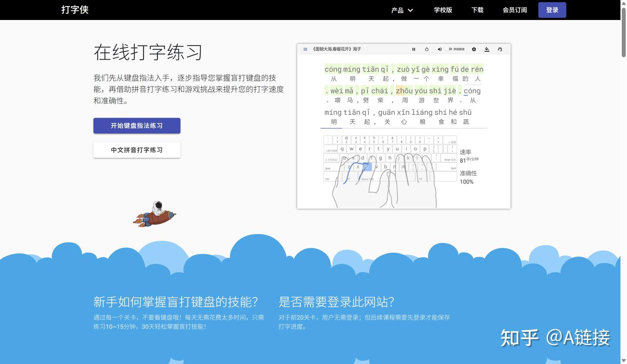Click the 在线打字练习 heading
Screen dimensions: 627x364
click(x=148, y=52)
